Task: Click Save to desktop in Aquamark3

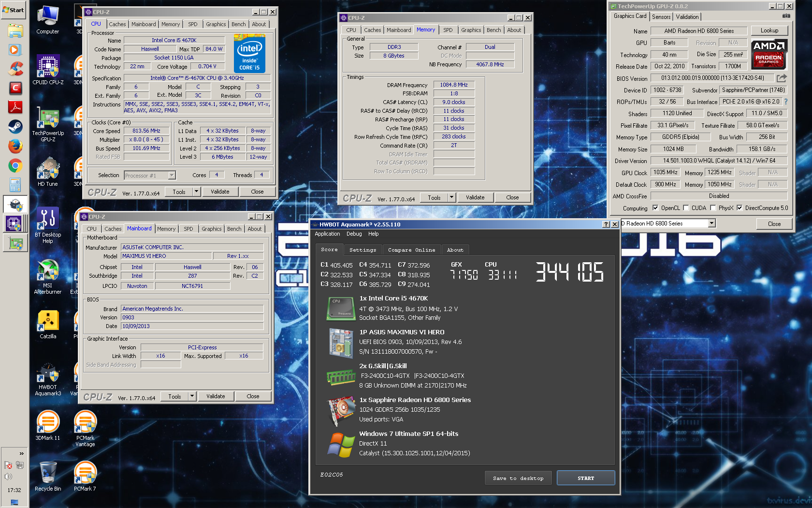Action: [x=518, y=478]
